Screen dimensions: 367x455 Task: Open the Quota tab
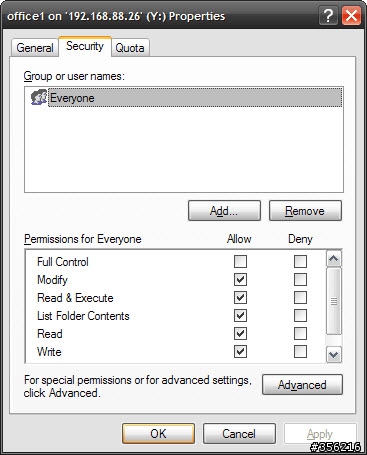coord(130,48)
